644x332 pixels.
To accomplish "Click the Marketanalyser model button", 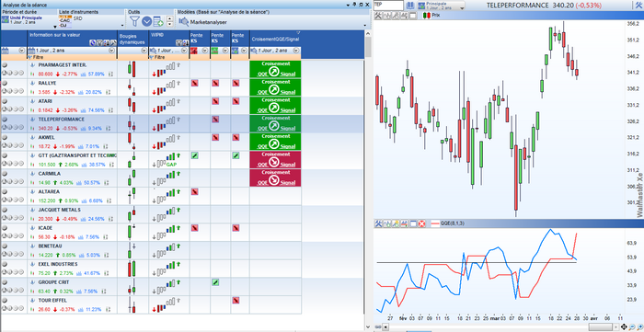I will pos(203,22).
